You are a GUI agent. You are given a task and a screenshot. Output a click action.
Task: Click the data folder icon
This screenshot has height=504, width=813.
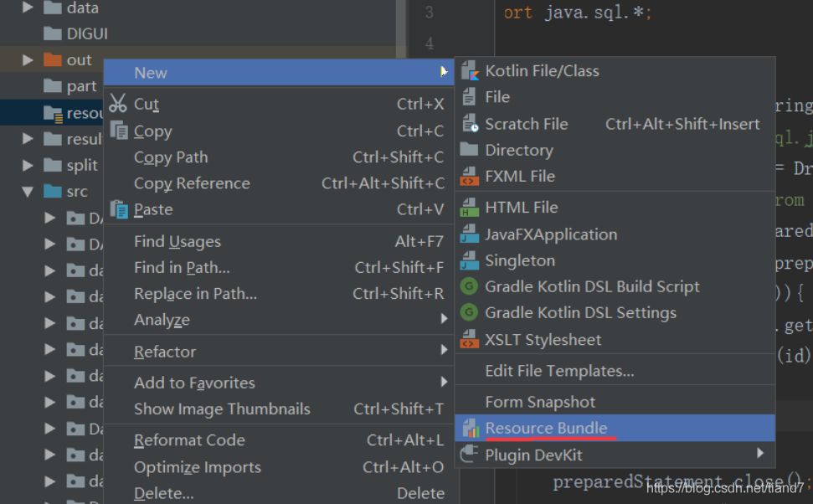[x=53, y=8]
